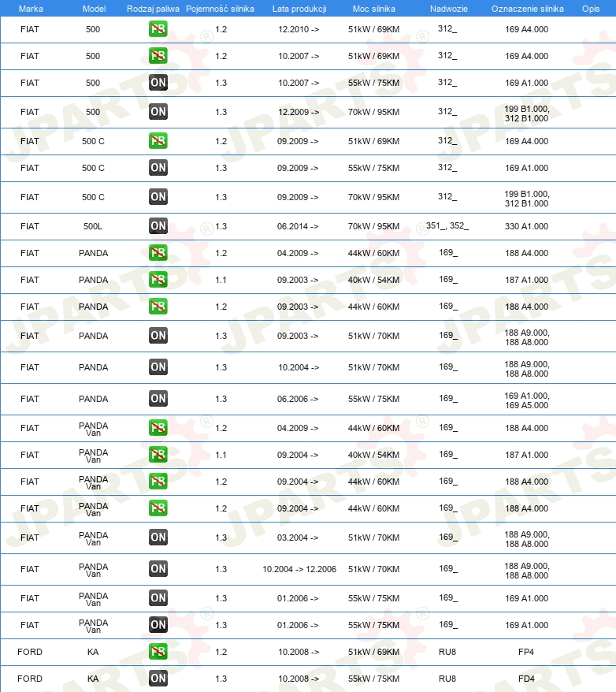The height and width of the screenshot is (692, 616).
Task: Click the ON icon for PANDA 10.2004 (not Van)
Action: click(x=158, y=366)
